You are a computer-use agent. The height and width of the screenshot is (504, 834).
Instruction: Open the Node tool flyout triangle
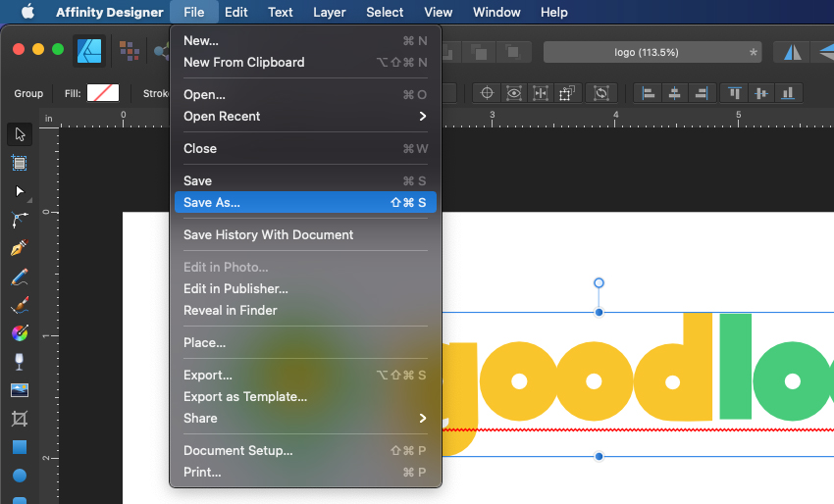point(29,200)
